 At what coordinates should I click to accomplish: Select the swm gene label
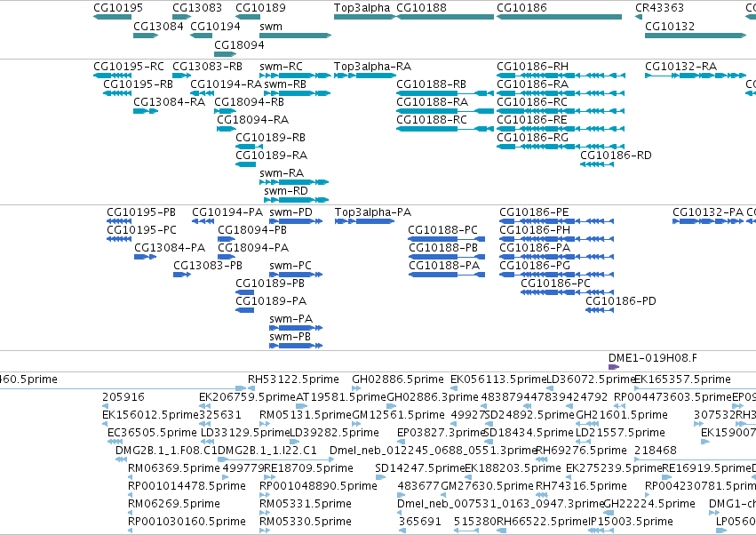click(x=271, y=26)
